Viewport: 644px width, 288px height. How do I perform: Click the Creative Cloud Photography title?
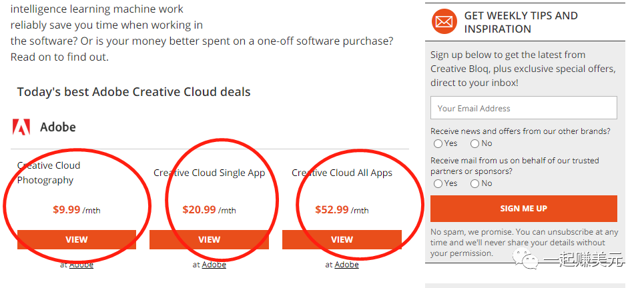(49, 173)
